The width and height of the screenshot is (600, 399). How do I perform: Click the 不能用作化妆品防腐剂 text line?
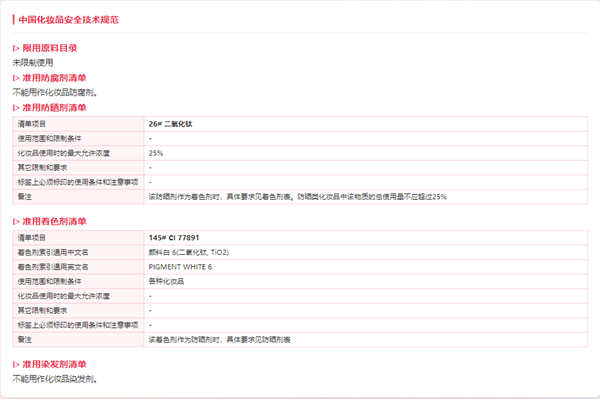click(55, 93)
